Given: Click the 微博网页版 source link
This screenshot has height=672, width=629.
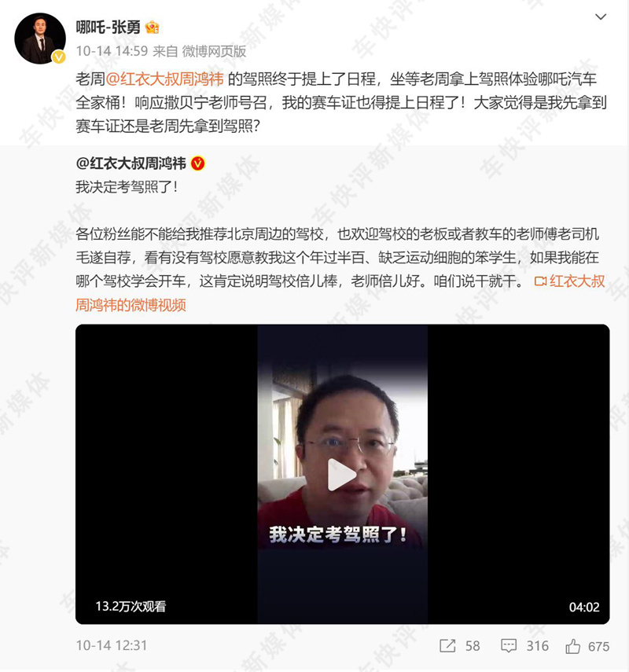Looking at the screenshot, I should point(214,51).
